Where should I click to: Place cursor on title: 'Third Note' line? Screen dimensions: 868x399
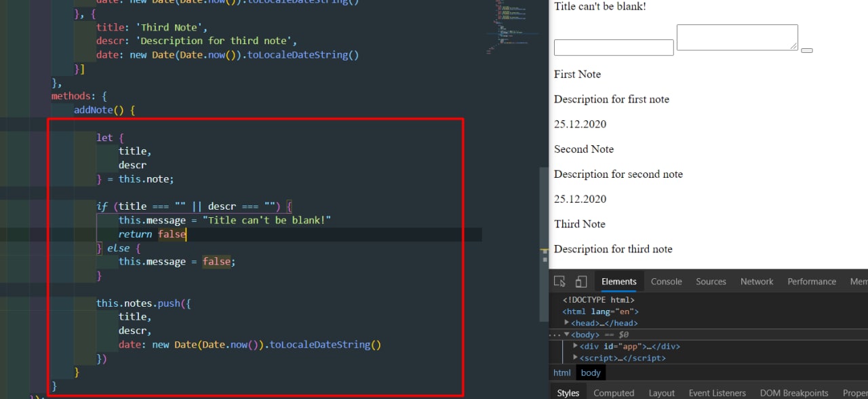click(151, 27)
